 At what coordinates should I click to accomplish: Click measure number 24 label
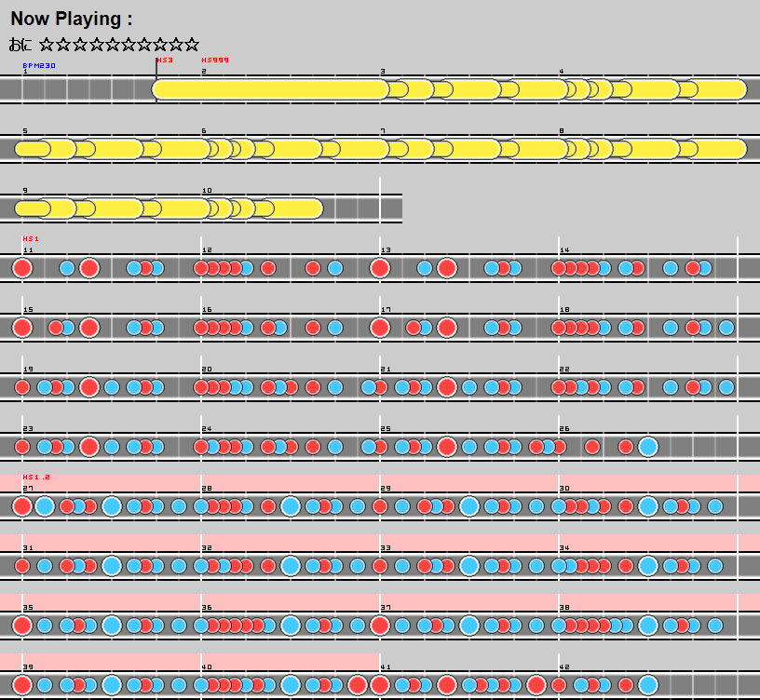click(x=207, y=429)
